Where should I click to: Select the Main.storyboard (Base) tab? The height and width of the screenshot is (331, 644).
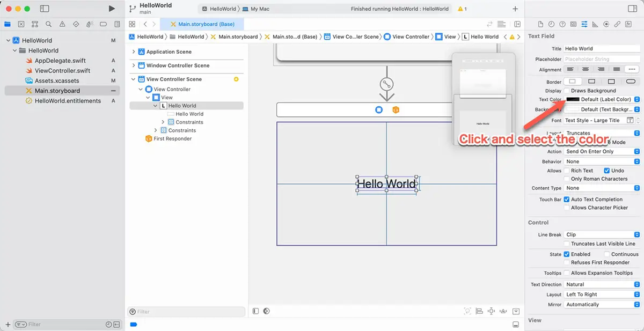point(202,24)
